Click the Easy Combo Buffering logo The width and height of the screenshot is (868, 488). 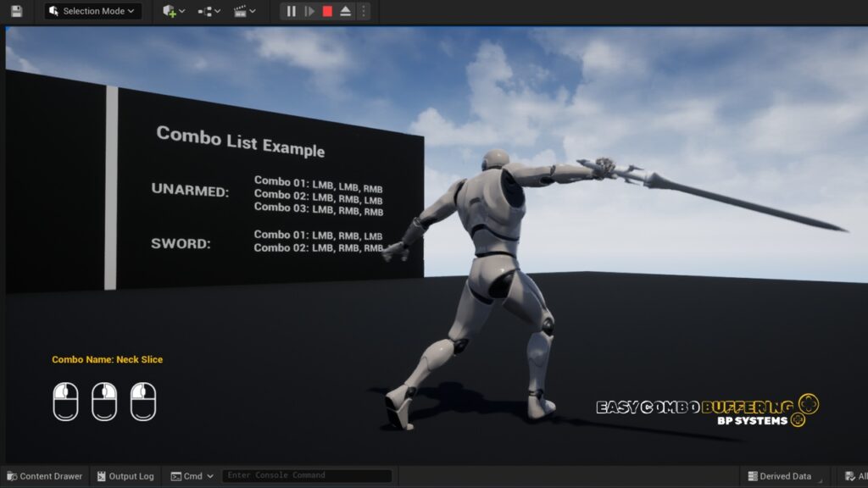click(707, 410)
